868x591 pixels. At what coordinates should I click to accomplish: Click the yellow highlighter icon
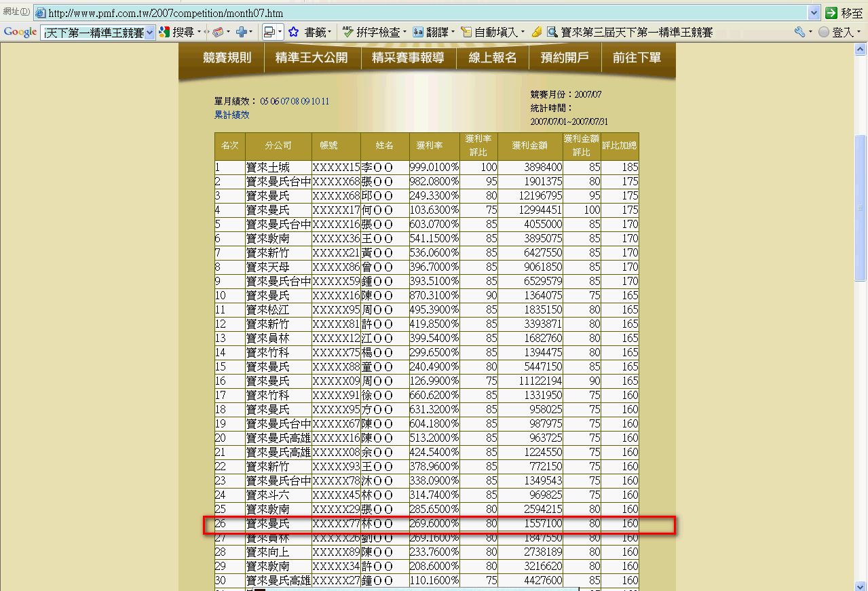[x=537, y=32]
